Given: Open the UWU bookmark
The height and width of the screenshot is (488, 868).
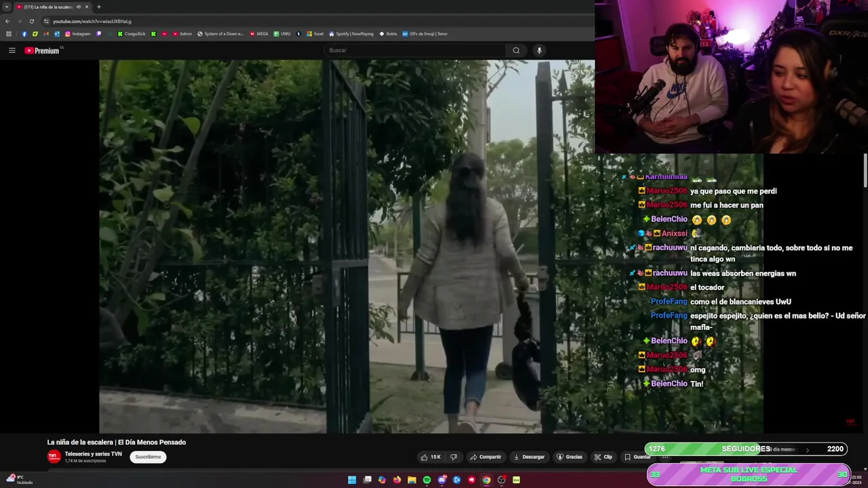Looking at the screenshot, I should coord(282,34).
